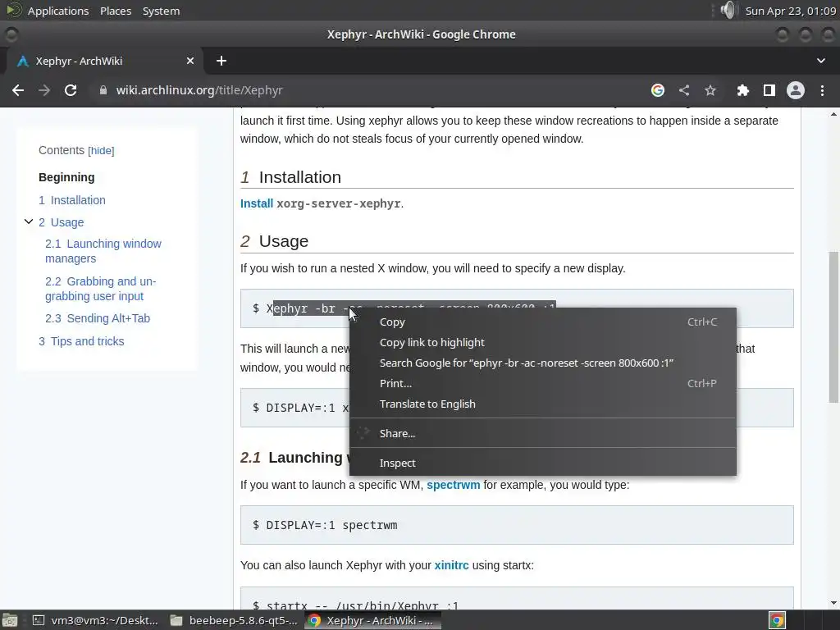The width and height of the screenshot is (840, 630).
Task: Choose Share... in the context menu
Action: tap(543, 433)
